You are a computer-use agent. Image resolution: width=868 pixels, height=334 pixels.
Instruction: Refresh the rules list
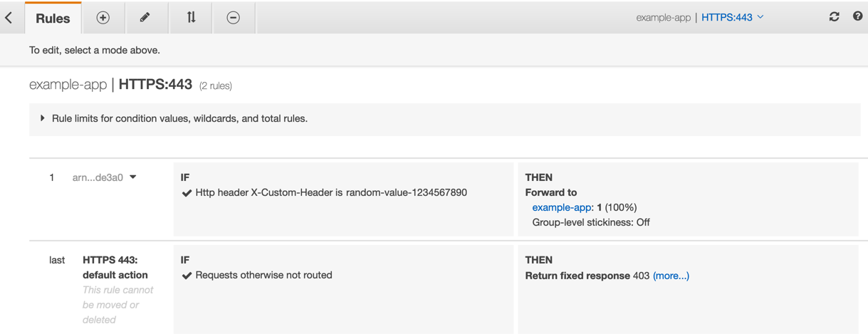(x=834, y=17)
